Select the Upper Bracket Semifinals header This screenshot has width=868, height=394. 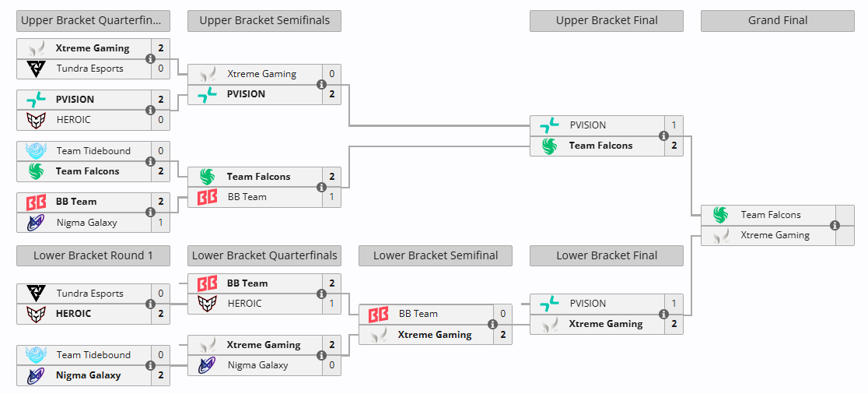click(x=264, y=21)
